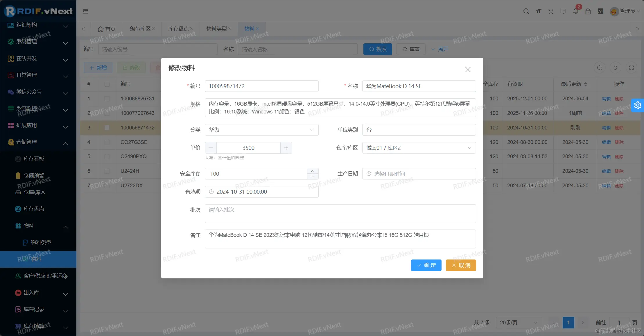
Task: Click the 确定 confirm button
Action: 426,265
